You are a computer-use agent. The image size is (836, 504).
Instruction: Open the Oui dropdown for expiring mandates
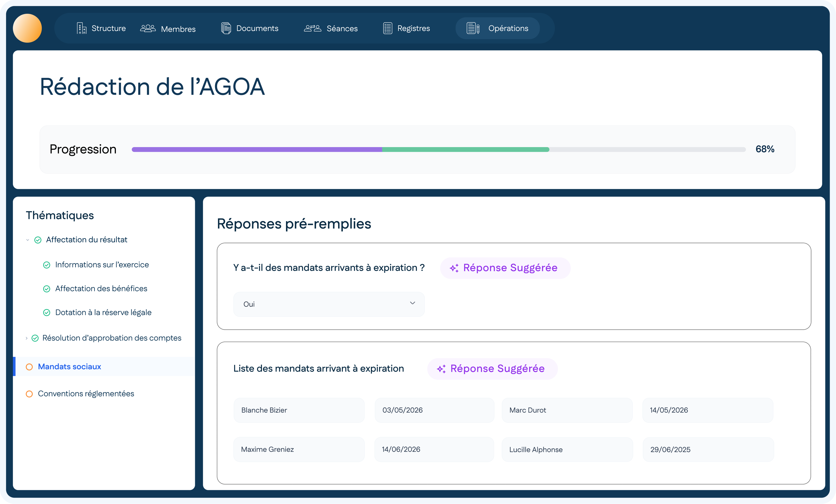(329, 304)
